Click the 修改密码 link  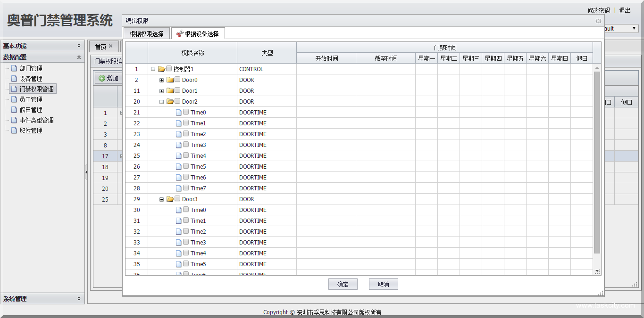pyautogui.click(x=599, y=10)
